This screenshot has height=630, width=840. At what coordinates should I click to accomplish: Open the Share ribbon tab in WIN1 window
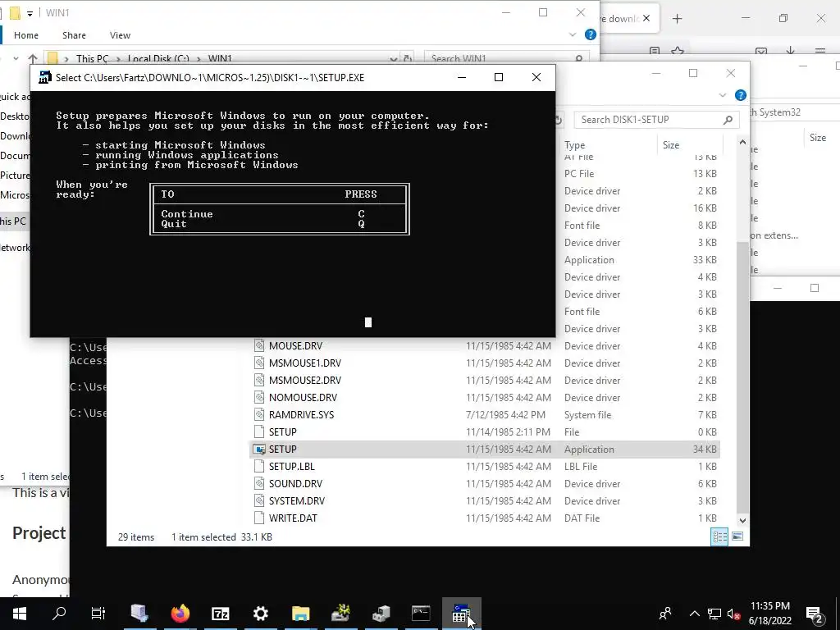click(x=74, y=35)
